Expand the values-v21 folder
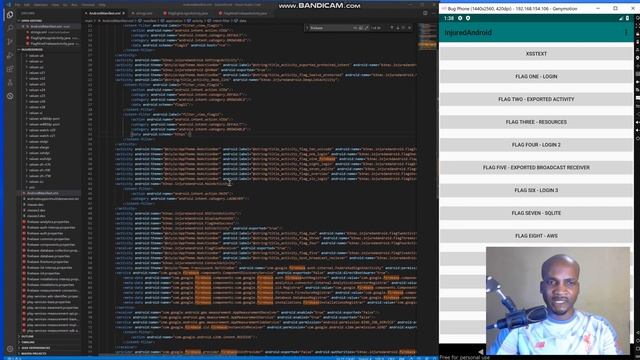 tap(37, 73)
